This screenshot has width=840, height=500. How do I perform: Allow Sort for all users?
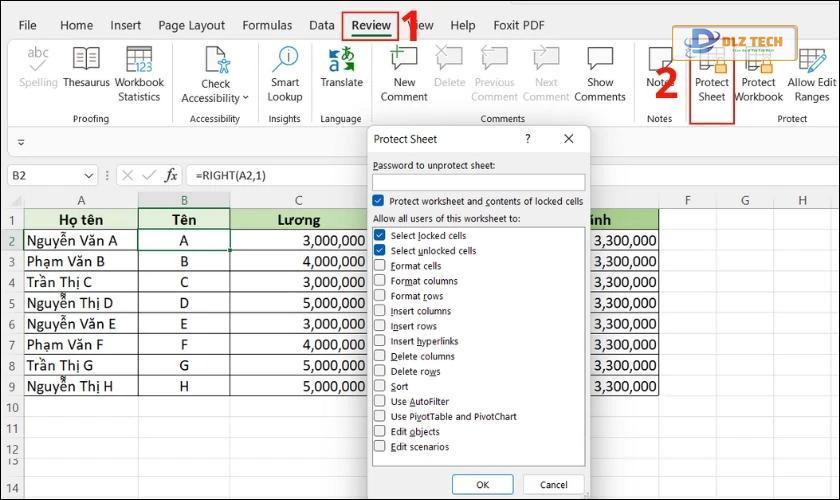[x=380, y=385]
